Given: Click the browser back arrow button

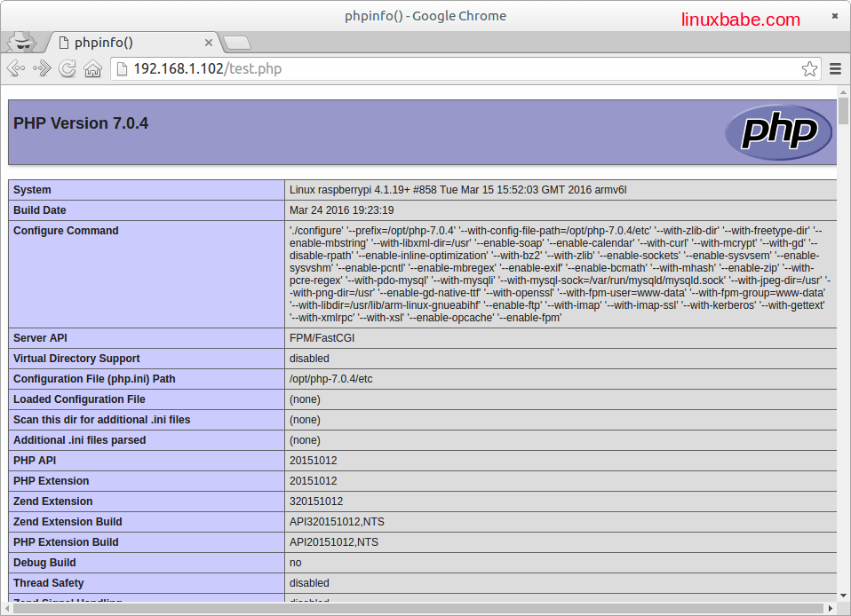Looking at the screenshot, I should tap(16, 68).
